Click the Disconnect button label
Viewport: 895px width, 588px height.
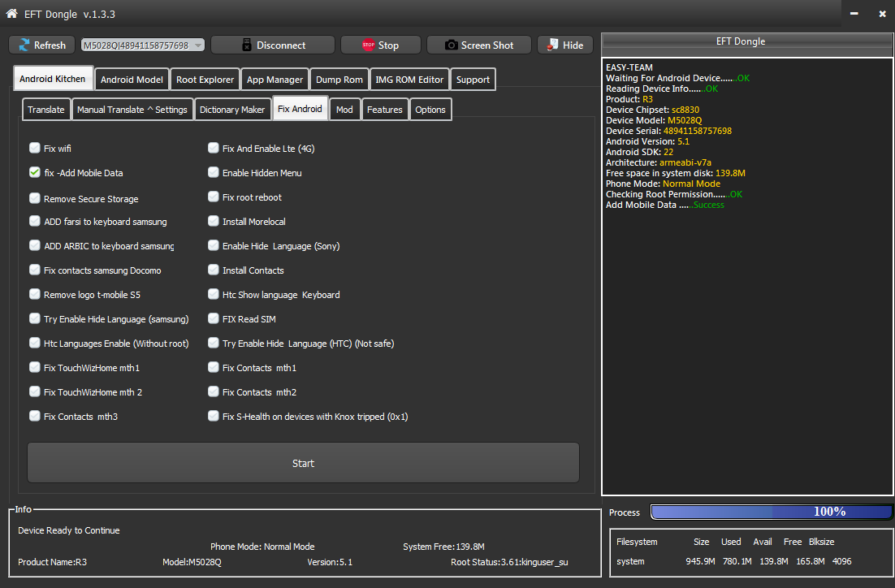point(281,45)
